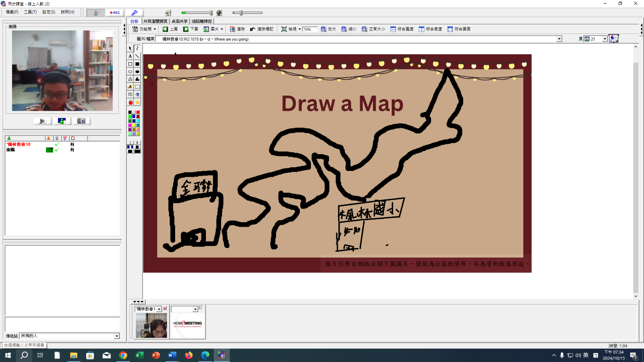This screenshot has width=644, height=362.
Task: Open the page number dropdown showing 21
Action: (605, 39)
